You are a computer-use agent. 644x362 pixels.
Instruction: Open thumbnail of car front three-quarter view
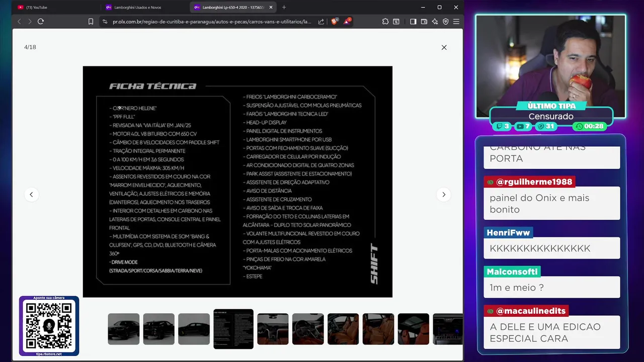click(x=124, y=329)
